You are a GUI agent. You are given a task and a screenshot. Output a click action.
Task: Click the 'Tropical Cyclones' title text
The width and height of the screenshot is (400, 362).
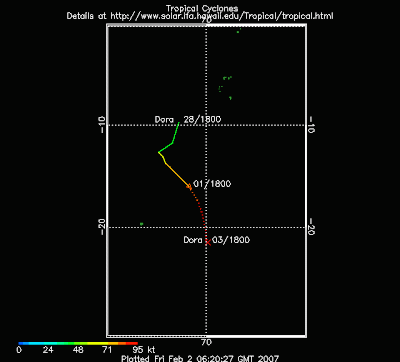click(x=202, y=8)
